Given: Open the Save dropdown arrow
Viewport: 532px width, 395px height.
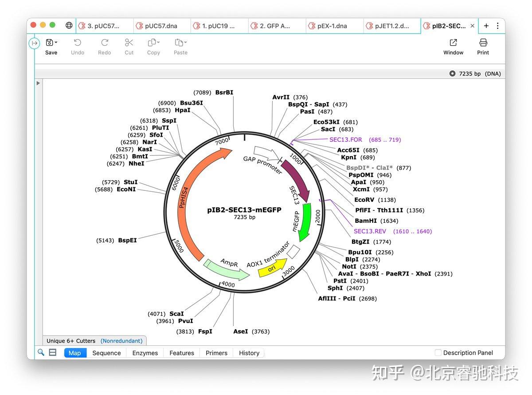Looking at the screenshot, I should pos(56,43).
